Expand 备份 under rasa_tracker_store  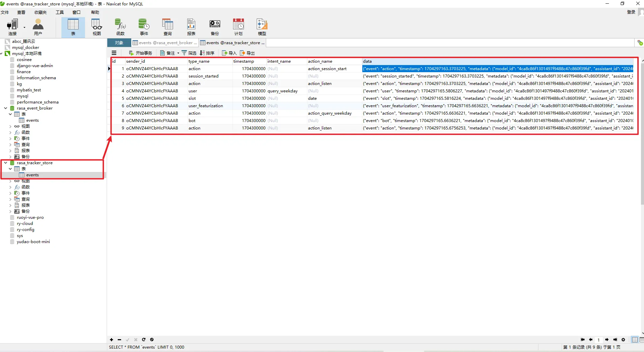tap(10, 211)
